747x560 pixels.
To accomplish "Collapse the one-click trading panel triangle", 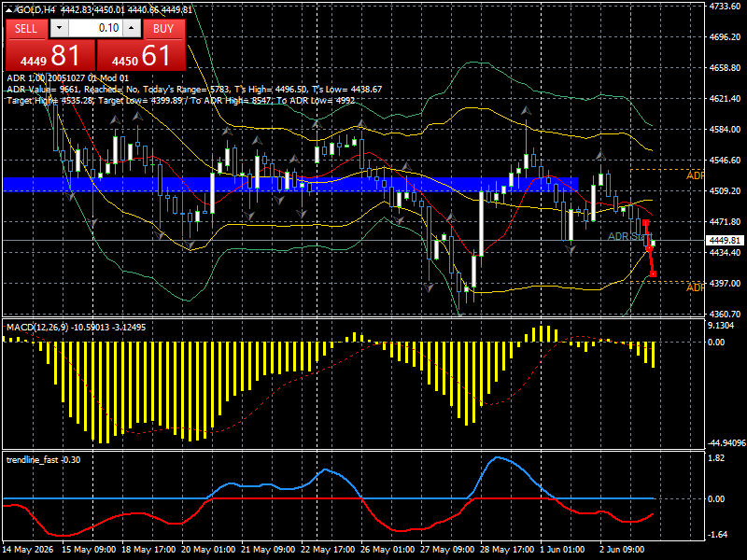I will 9,9.
